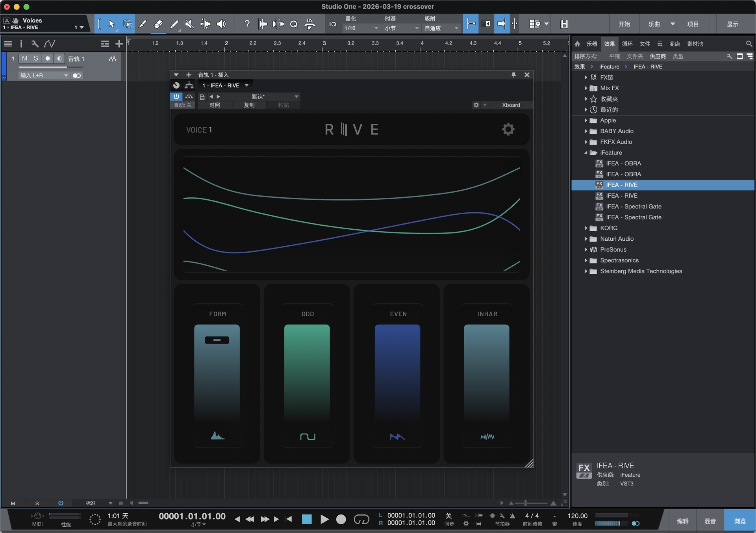Select the Listen speaker tool
The height and width of the screenshot is (533, 756).
click(221, 24)
